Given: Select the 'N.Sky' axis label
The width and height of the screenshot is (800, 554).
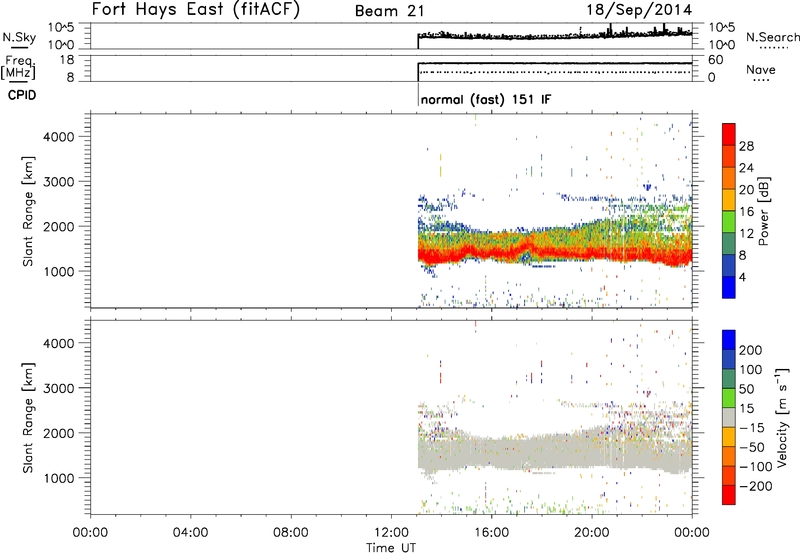Looking at the screenshot, I should point(19,37).
